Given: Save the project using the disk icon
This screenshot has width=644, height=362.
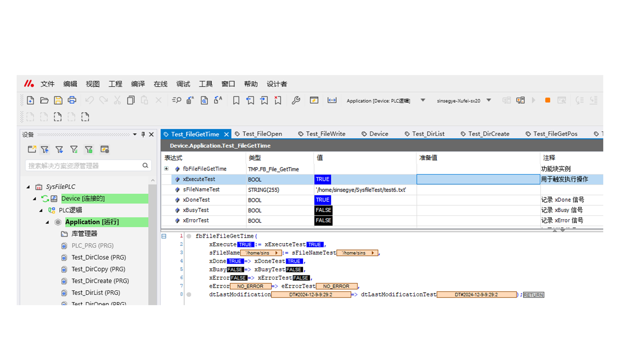Looking at the screenshot, I should click(x=58, y=100).
